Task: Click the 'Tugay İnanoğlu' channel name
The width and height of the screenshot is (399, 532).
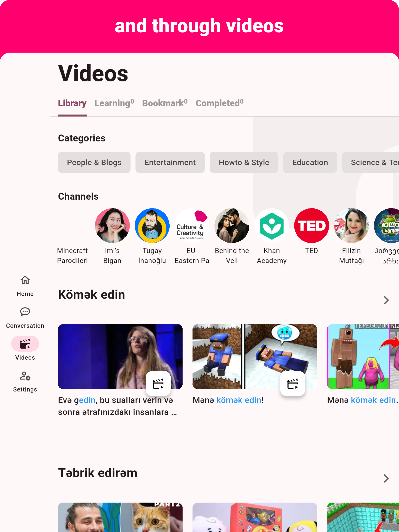Action: click(152, 255)
